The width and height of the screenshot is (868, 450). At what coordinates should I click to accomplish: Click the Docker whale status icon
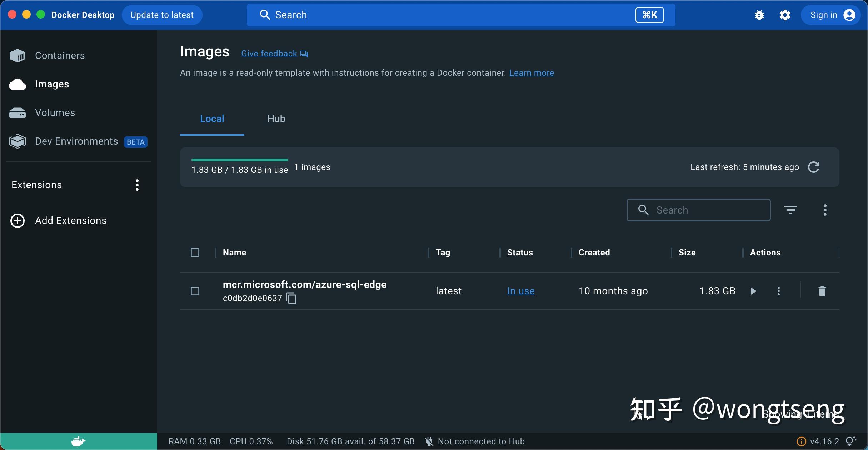[x=78, y=441]
